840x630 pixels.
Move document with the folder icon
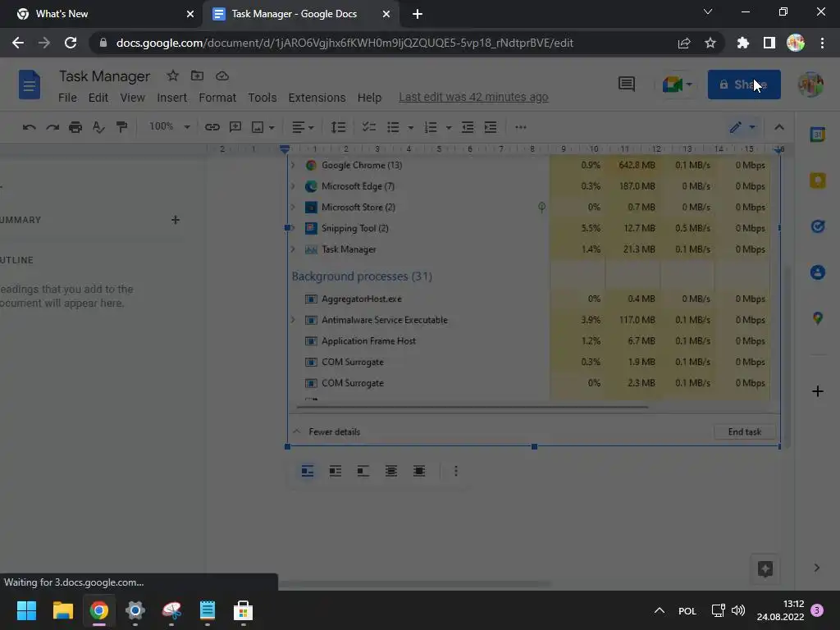coord(197,76)
